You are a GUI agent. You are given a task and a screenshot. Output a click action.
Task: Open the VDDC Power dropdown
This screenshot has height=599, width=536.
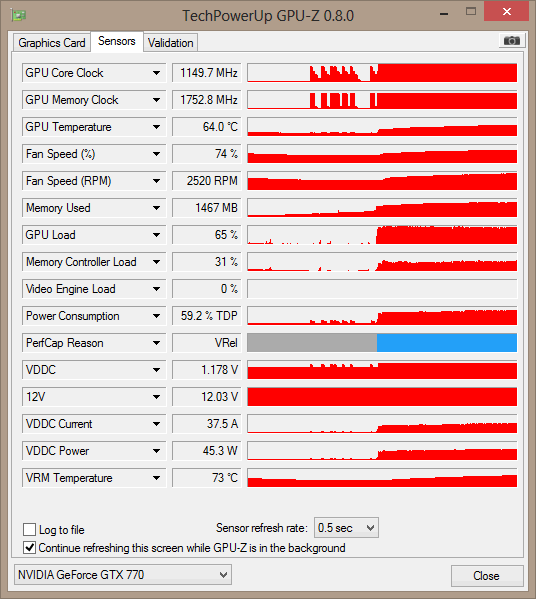tap(156, 451)
